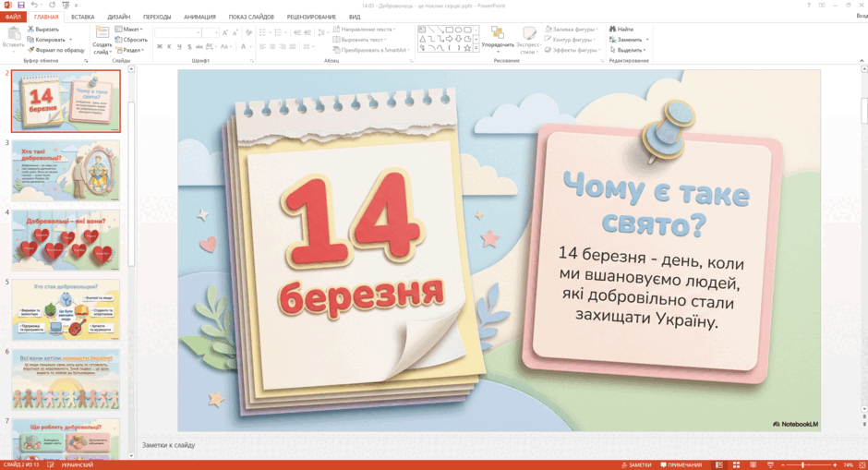This screenshot has width=868, height=470.
Task: Increase font size with large A
Action: (x=225, y=33)
